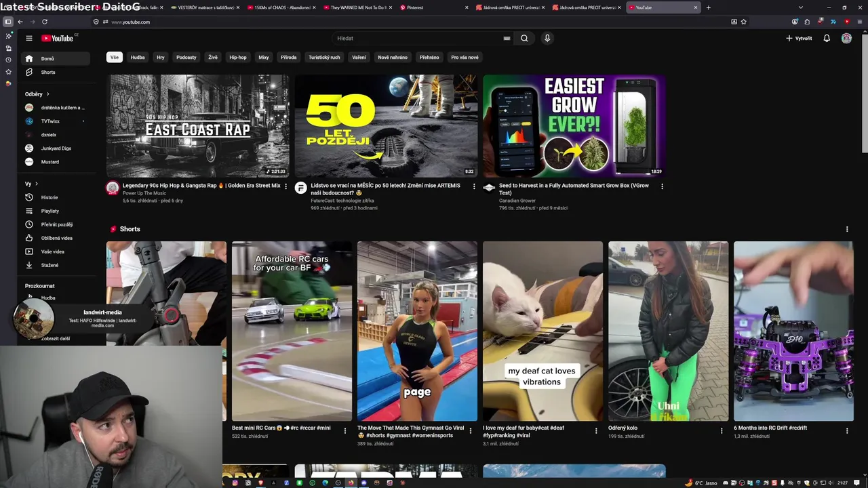Go back with browser back arrow
The width and height of the screenshot is (868, 488).
pyautogui.click(x=20, y=22)
